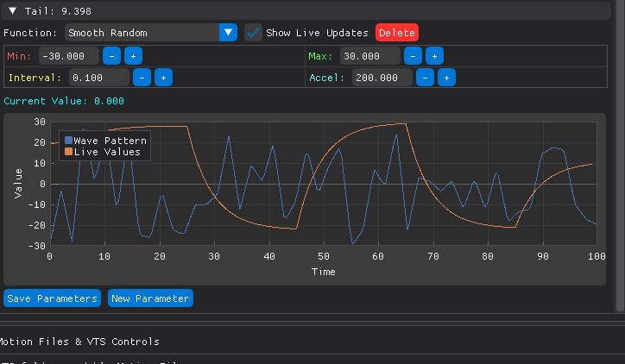Screen dimensions: 625x364
Task: Decrease the Max value with minus button
Action: tap(413, 56)
